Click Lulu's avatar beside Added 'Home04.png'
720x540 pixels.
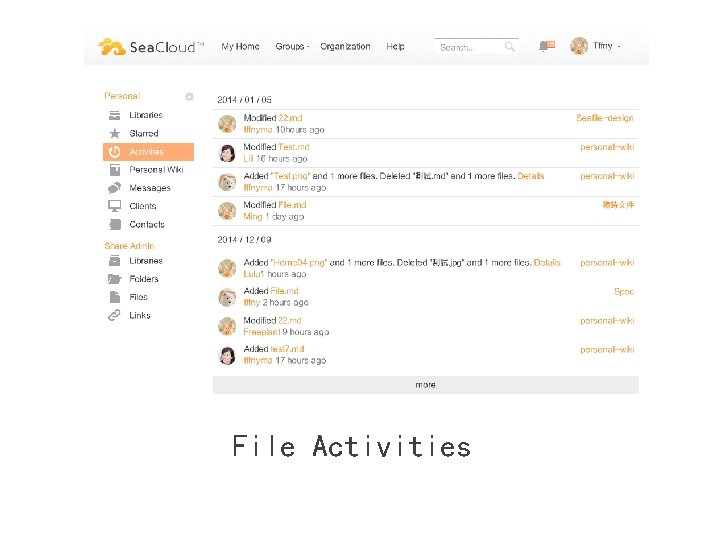coord(227,268)
